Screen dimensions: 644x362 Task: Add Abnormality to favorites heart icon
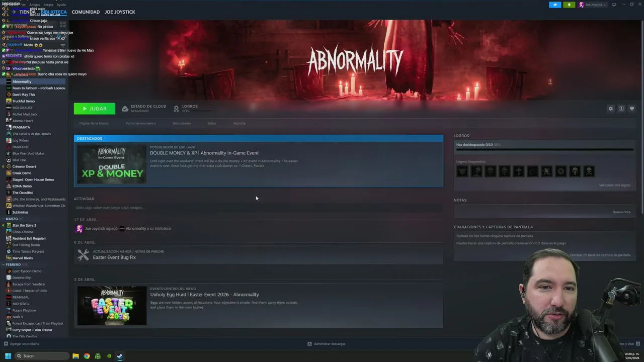point(632,109)
